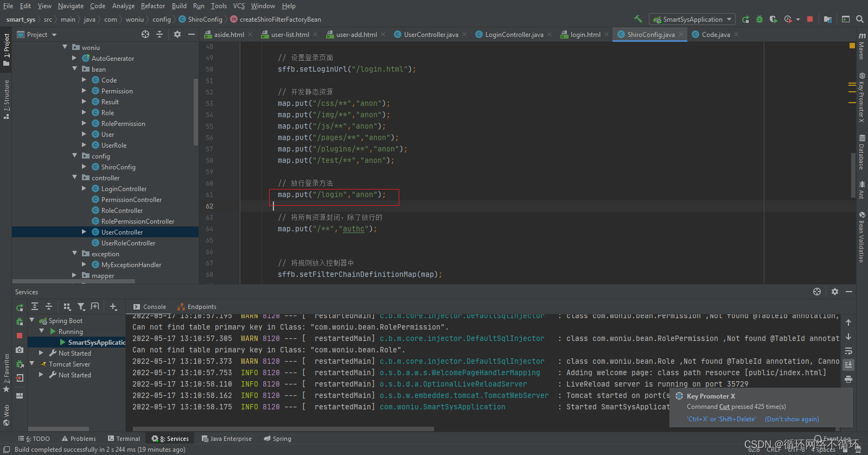Open the Run Anything icon in toolbar
The width and height of the screenshot is (868, 455).
[x=846, y=19]
